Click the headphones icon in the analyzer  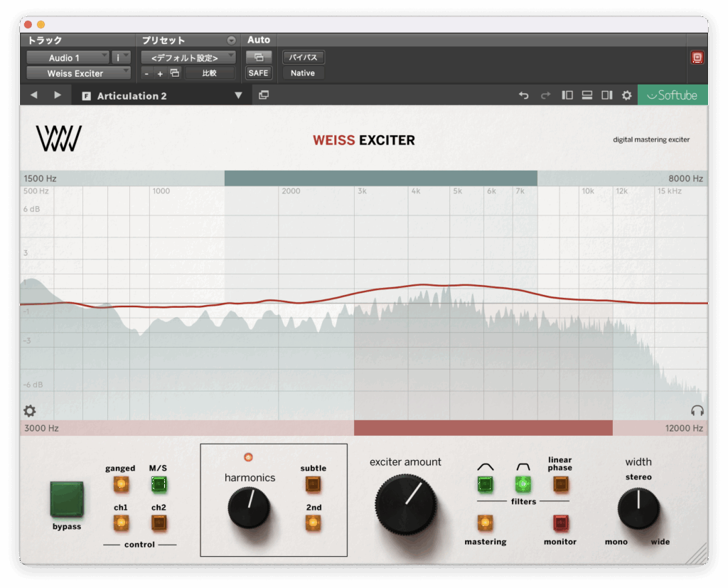pos(697,410)
